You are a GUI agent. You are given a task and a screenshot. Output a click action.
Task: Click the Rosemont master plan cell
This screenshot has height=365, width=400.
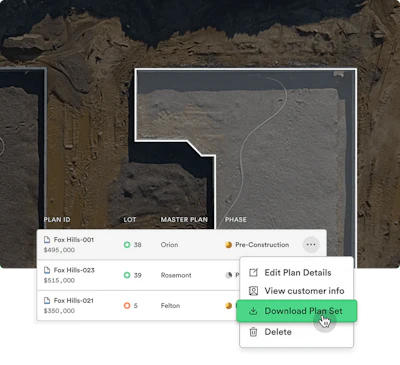(176, 275)
